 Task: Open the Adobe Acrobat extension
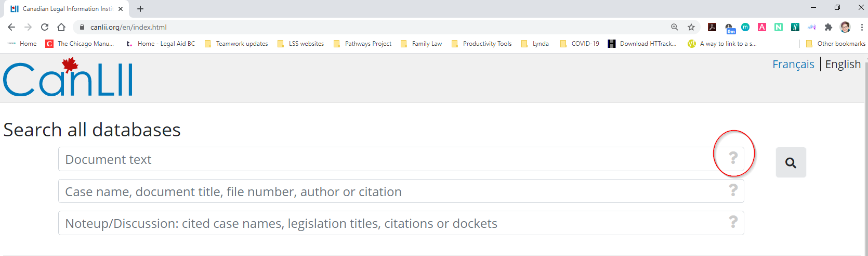712,27
